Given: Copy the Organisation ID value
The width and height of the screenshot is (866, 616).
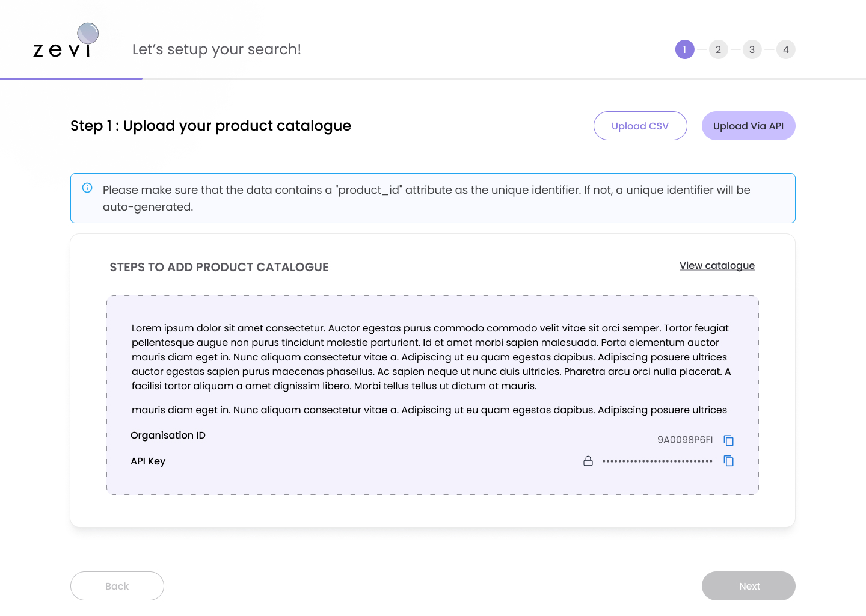Looking at the screenshot, I should [x=728, y=440].
